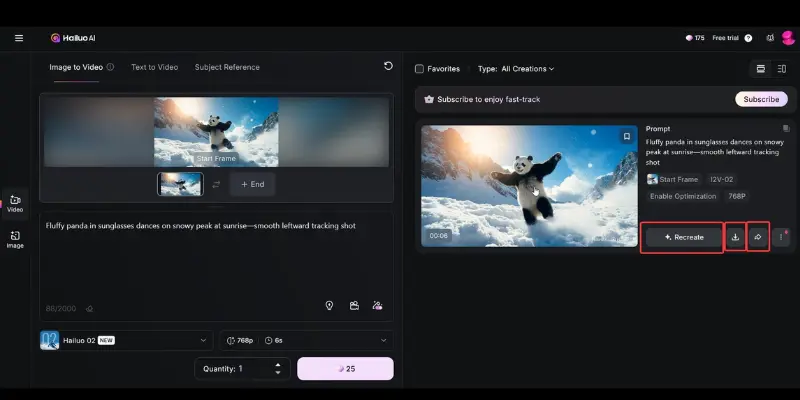
Task: Click the generate button showing 25 credits
Action: 345,369
